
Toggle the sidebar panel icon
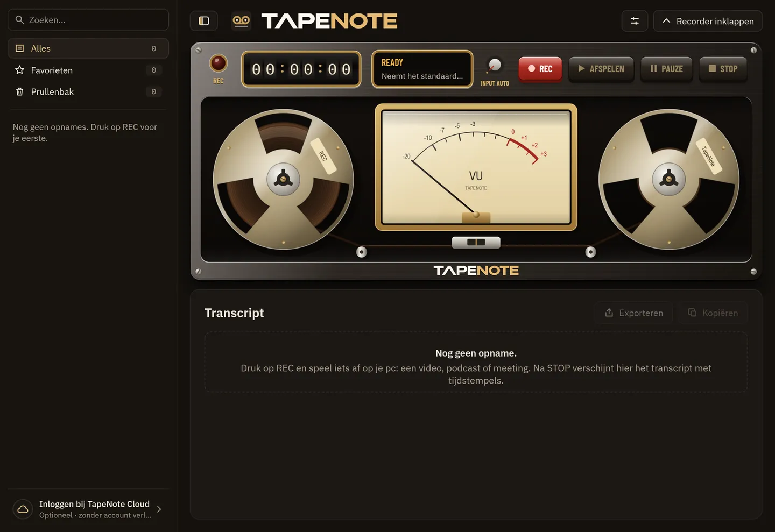point(204,21)
